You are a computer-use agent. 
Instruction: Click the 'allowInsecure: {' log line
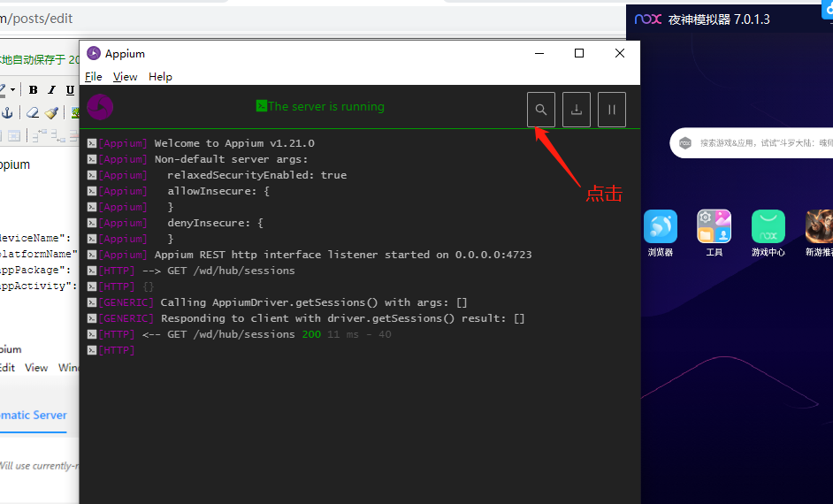point(218,191)
